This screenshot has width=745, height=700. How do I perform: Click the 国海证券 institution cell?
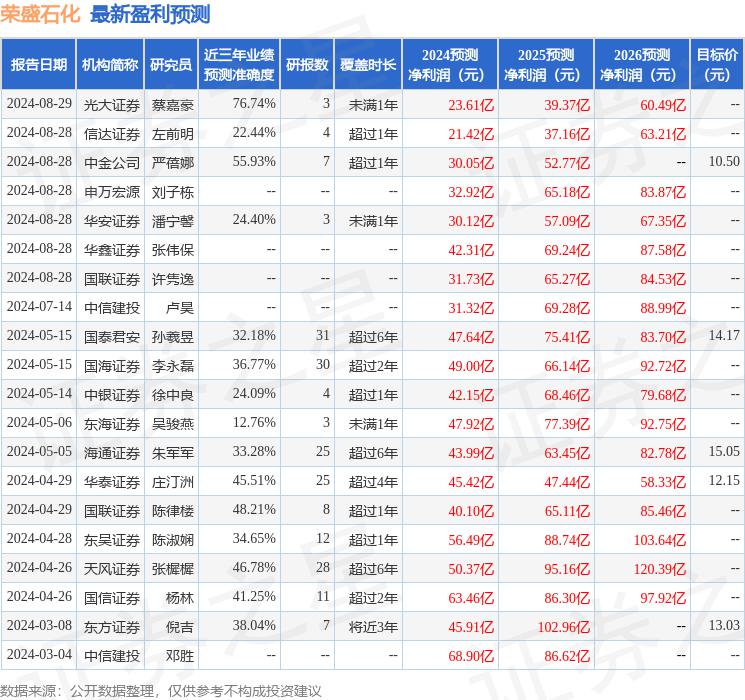click(112, 366)
